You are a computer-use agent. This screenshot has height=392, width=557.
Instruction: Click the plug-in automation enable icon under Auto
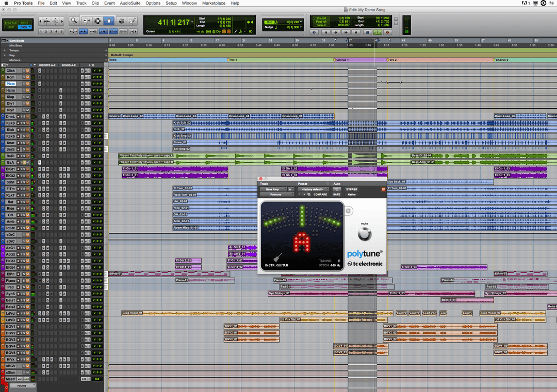coord(337,190)
